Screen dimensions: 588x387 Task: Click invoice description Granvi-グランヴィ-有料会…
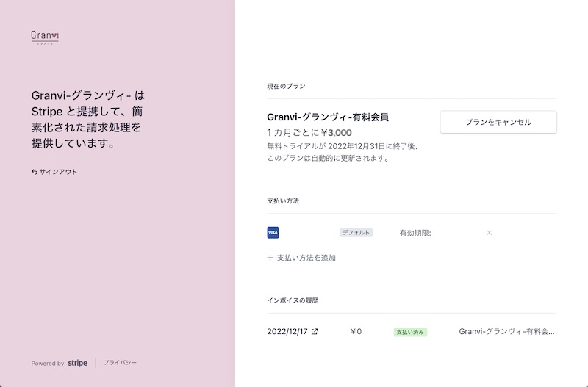[x=506, y=331]
